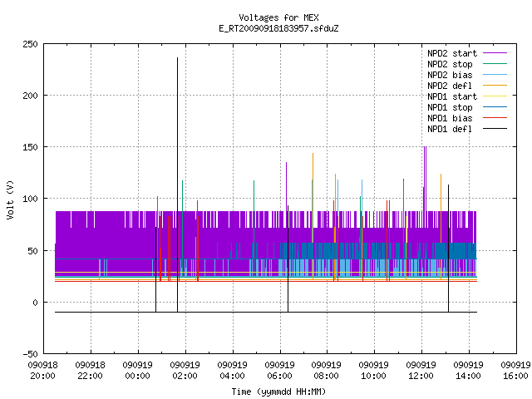Click the 090919 08:00 time tick label
Screen dimensions: 532x399
coord(327,371)
